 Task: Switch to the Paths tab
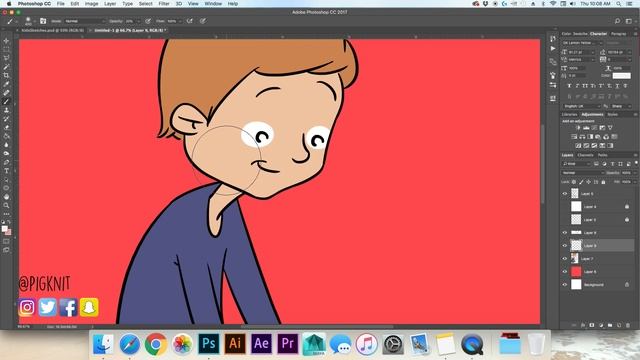point(602,155)
